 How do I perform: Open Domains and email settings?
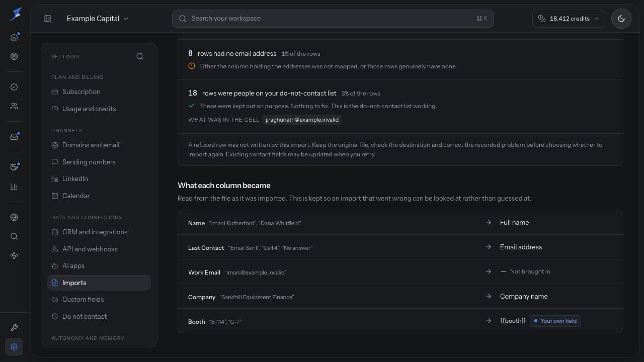click(99, 145)
